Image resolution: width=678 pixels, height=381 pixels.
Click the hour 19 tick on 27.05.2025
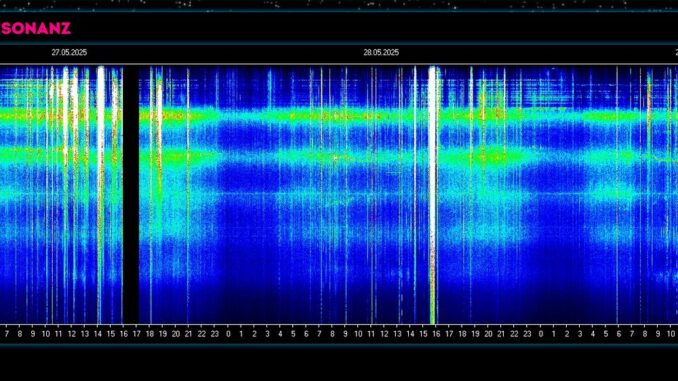[x=163, y=334]
